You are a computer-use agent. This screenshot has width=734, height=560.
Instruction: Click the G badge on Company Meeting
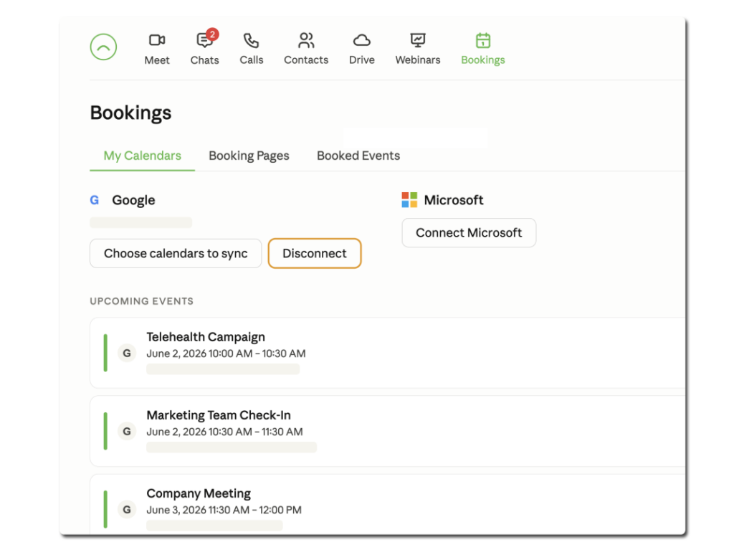[x=127, y=509]
